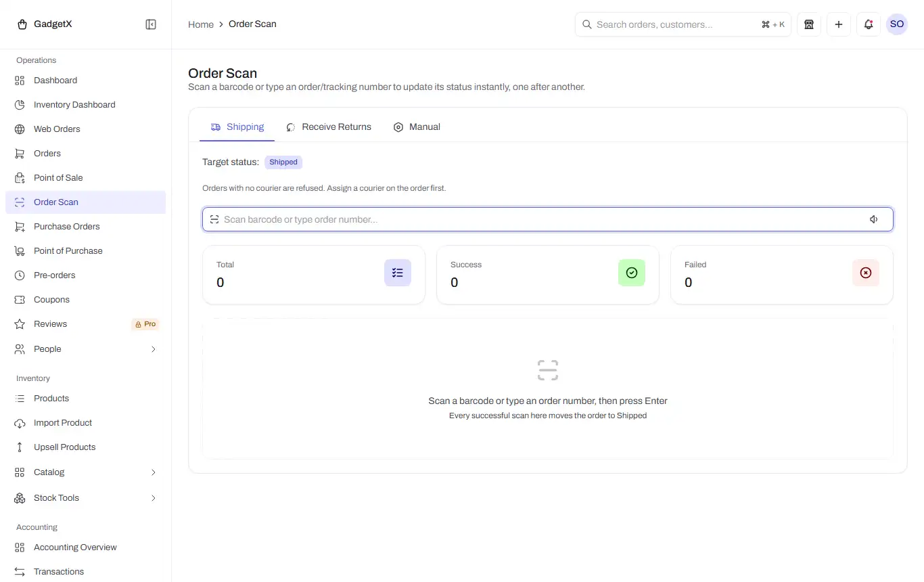Click the Home breadcrumb link
The height and width of the screenshot is (582, 924).
201,24
